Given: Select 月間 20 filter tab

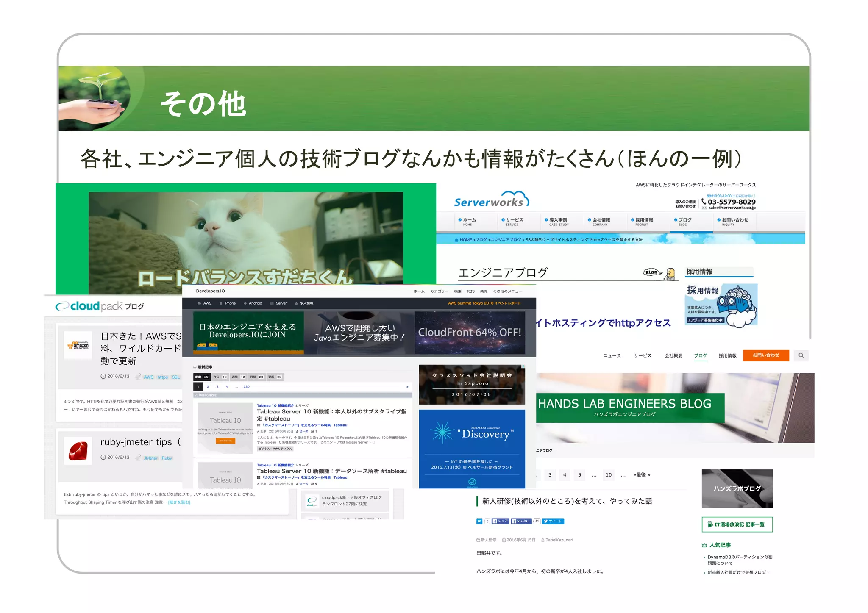Looking at the screenshot, I should click(256, 377).
